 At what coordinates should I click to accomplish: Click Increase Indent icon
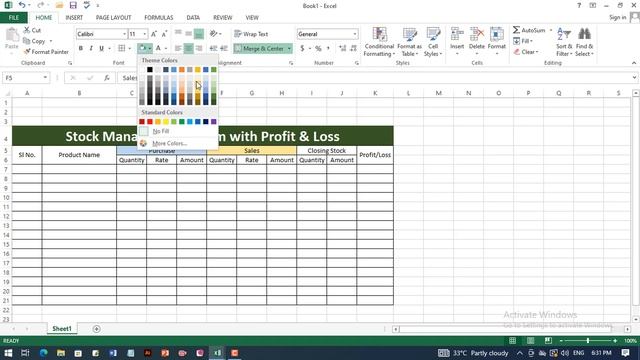(x=224, y=48)
